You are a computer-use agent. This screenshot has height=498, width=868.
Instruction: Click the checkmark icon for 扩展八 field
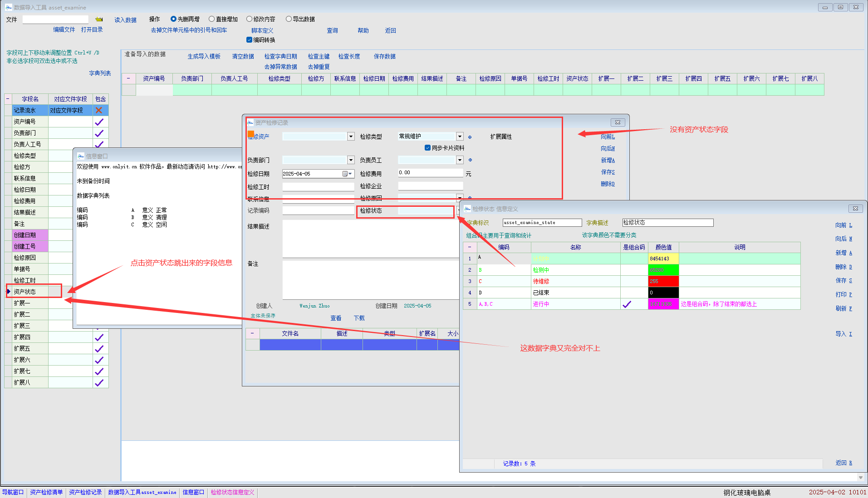(x=99, y=383)
